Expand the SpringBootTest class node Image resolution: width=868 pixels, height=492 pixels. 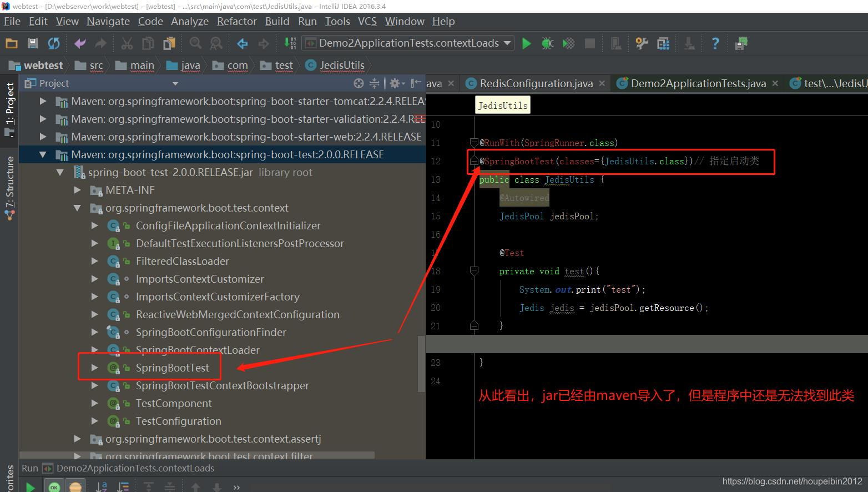tap(94, 368)
